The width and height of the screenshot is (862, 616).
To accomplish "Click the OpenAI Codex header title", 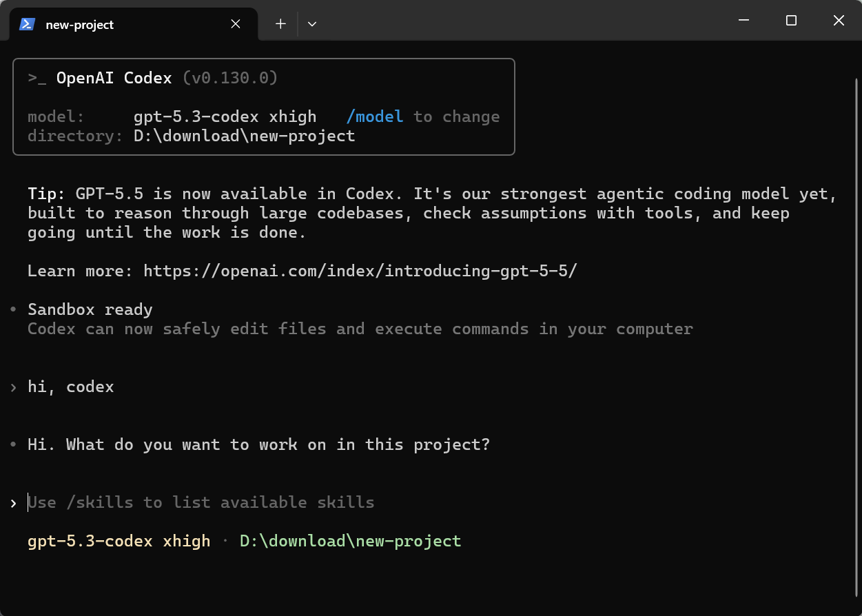I will [x=114, y=78].
